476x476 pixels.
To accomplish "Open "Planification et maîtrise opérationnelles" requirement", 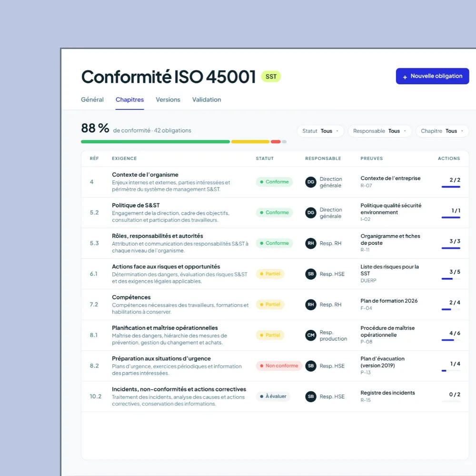I will (165, 328).
